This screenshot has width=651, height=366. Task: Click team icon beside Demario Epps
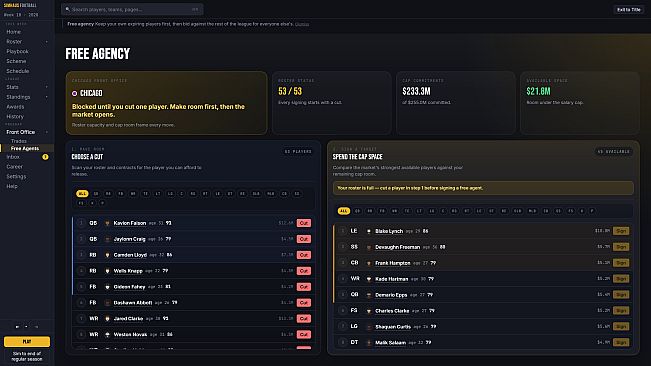(369, 295)
